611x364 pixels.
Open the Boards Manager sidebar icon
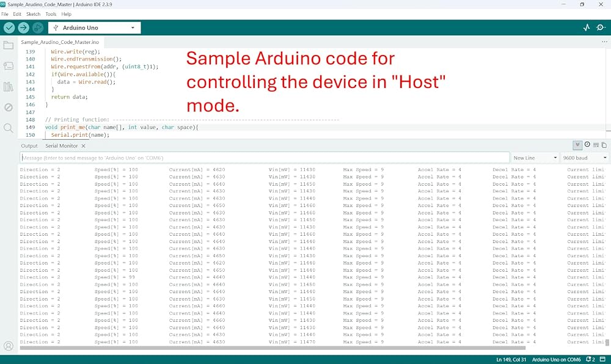(x=8, y=66)
